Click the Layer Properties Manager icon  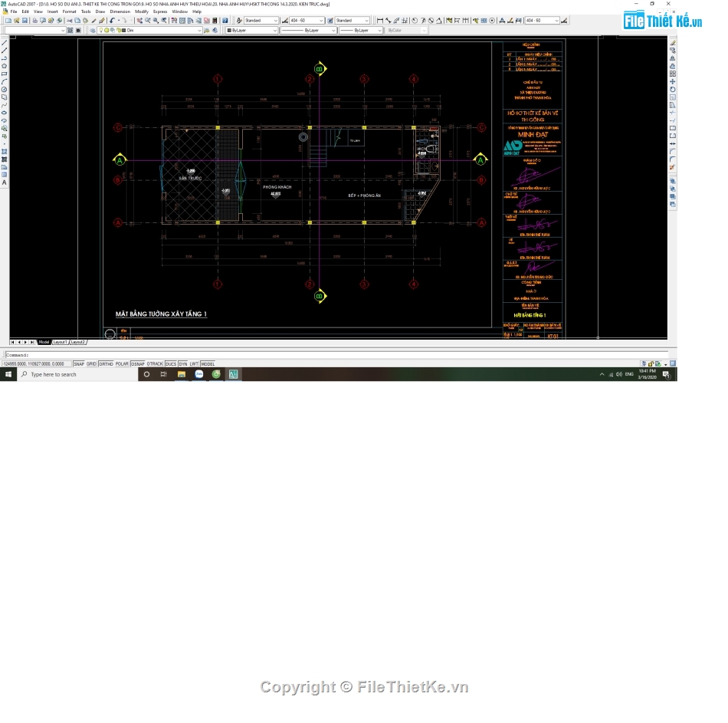click(93, 30)
